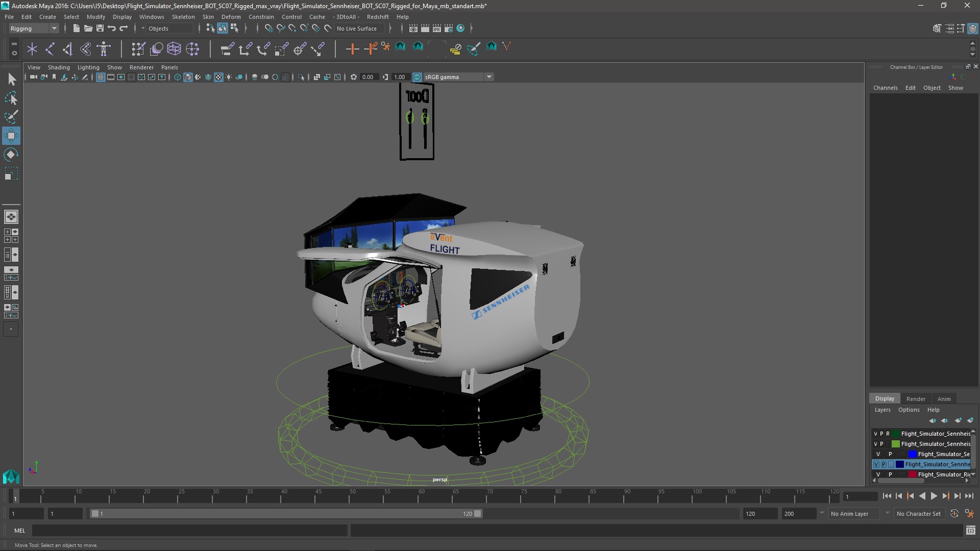Toggle view transform ON button beside sRGB gamma
Screen dimensions: 980x551
pos(417,77)
